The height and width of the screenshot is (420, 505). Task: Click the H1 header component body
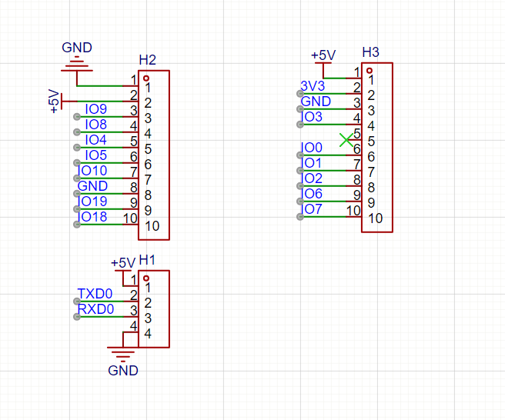pos(154,309)
